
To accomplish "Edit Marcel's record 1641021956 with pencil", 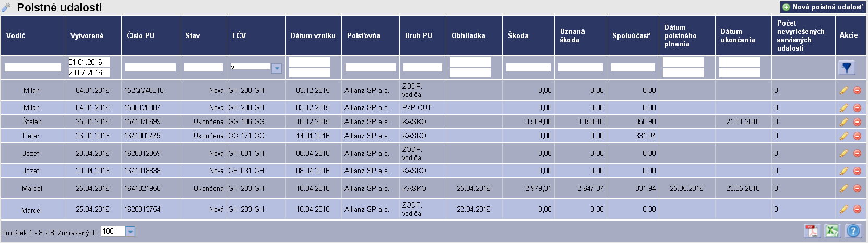I will pyautogui.click(x=843, y=189).
